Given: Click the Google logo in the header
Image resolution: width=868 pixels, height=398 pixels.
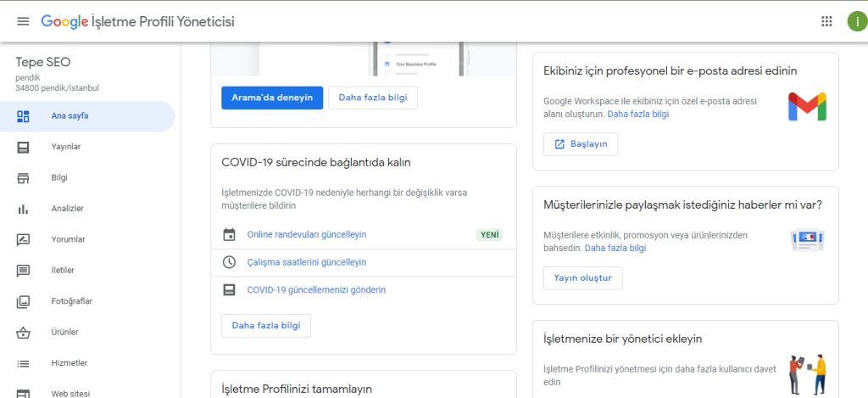Looking at the screenshot, I should [64, 21].
